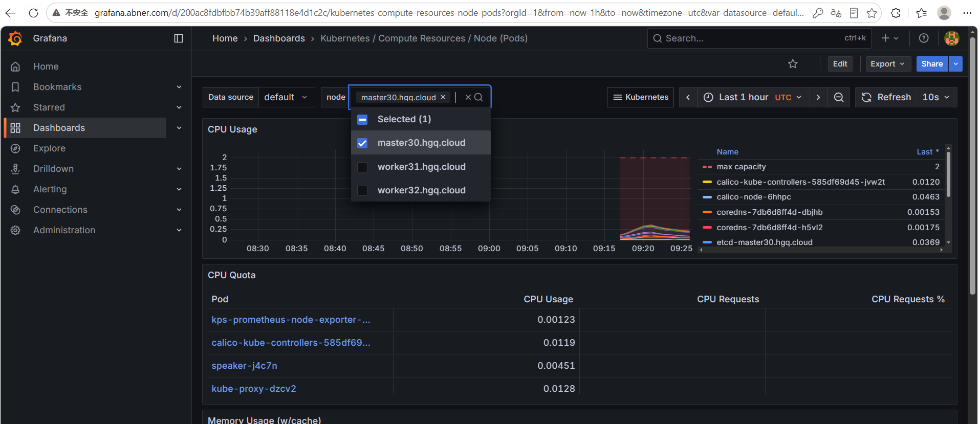Image resolution: width=980 pixels, height=424 pixels.
Task: Toggle coredns-7db6d8ff4d-dbjhb legend series
Action: [x=770, y=212]
